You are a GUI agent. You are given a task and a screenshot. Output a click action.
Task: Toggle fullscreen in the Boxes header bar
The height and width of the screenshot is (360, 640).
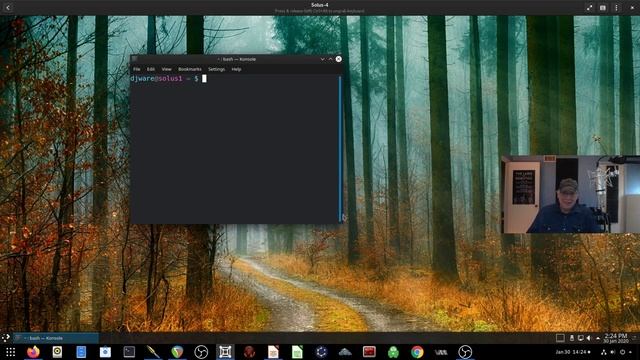[x=589, y=8]
